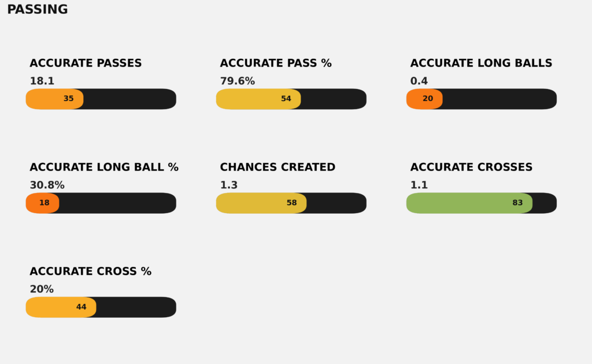Image resolution: width=592 pixels, height=364 pixels.
Task: Click the green Accurate Crosses bar
Action: (469, 203)
